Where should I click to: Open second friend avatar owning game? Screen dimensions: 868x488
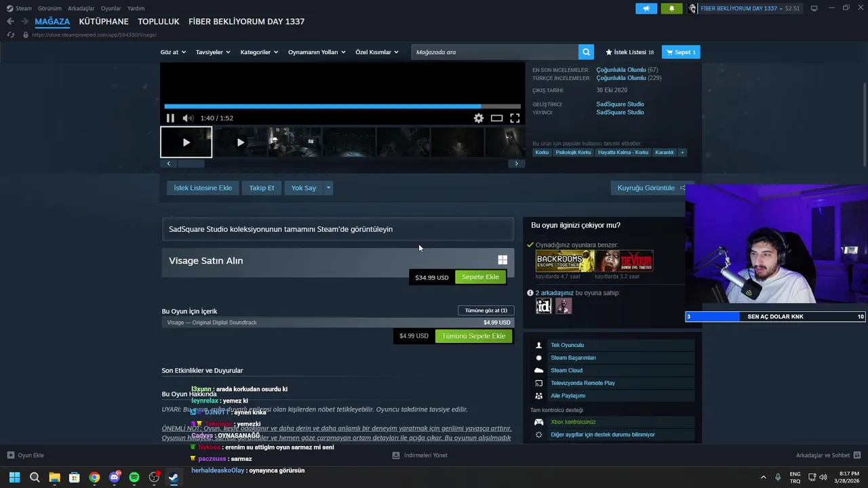click(564, 306)
